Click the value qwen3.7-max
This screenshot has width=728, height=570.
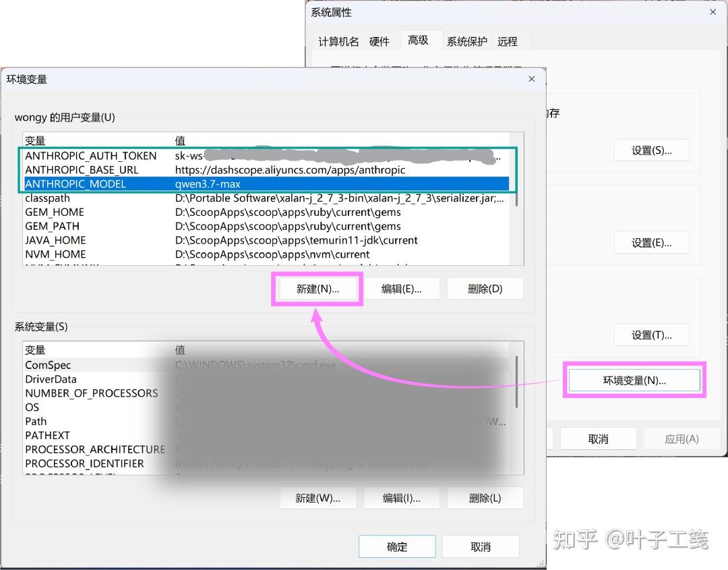pyautogui.click(x=208, y=184)
